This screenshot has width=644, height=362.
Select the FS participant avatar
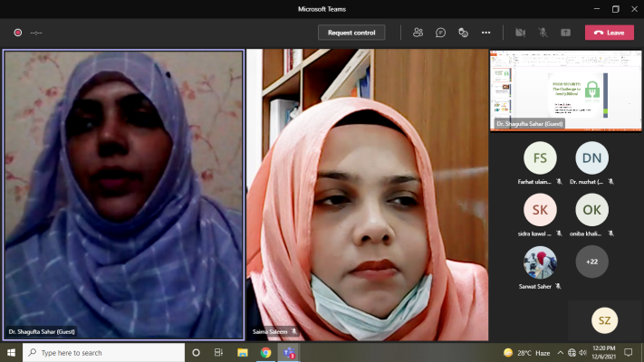click(x=540, y=157)
